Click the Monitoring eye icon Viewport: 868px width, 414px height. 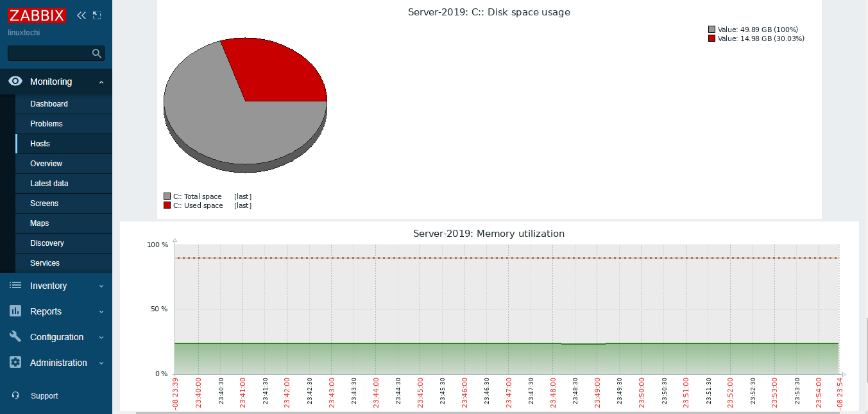(15, 82)
